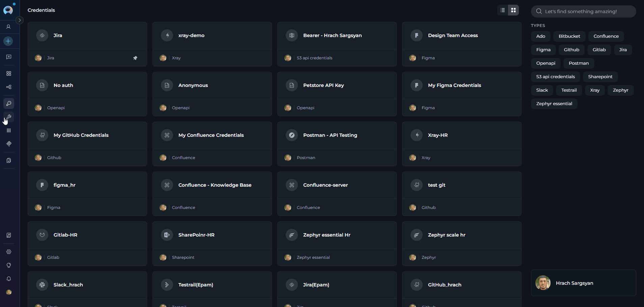Image resolution: width=644 pixels, height=307 pixels.
Task: Open the stacked layers sidebar icon
Action: [x=9, y=144]
